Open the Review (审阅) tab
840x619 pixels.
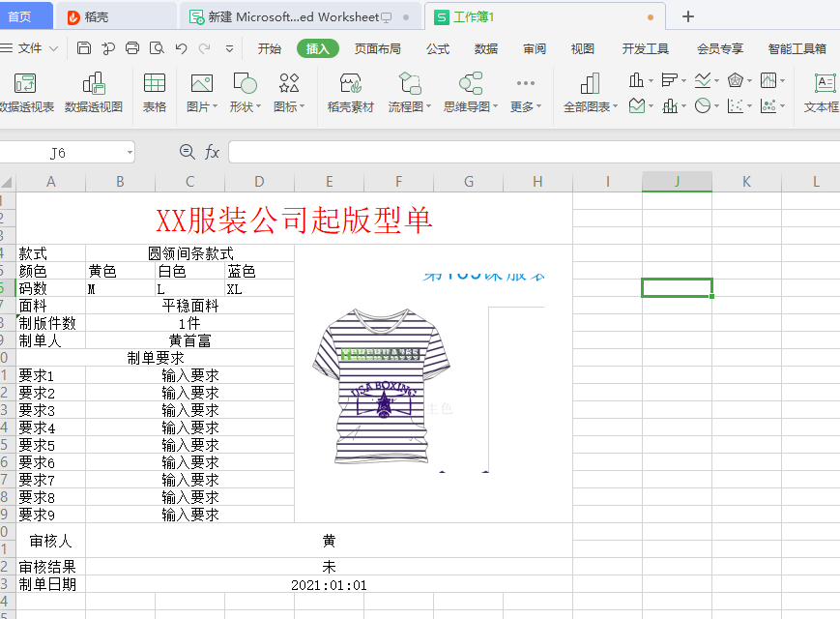click(x=535, y=48)
